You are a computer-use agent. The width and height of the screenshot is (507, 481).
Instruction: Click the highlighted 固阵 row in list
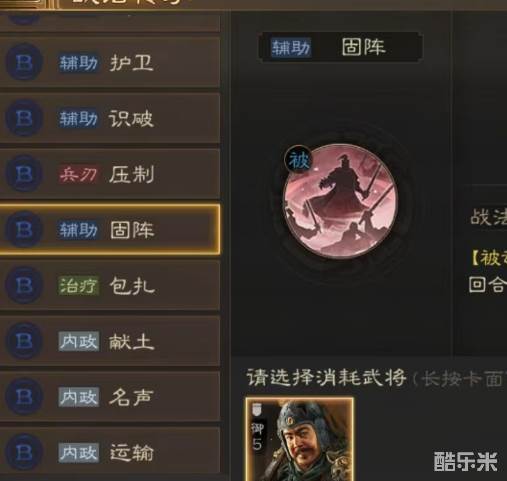110,230
